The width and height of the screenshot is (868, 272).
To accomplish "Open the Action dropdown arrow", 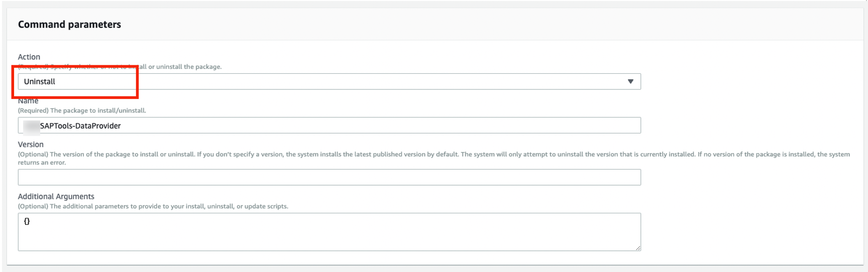I will tap(630, 81).
